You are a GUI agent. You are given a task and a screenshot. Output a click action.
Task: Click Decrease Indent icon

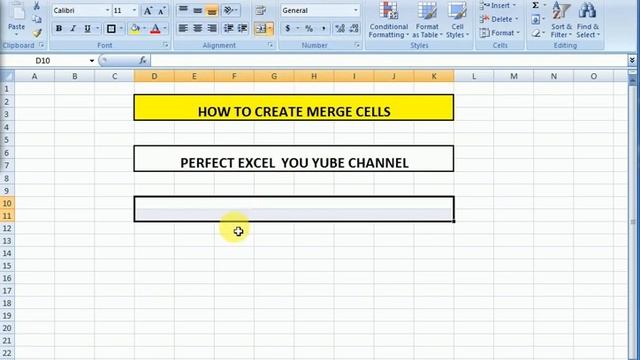(x=229, y=28)
